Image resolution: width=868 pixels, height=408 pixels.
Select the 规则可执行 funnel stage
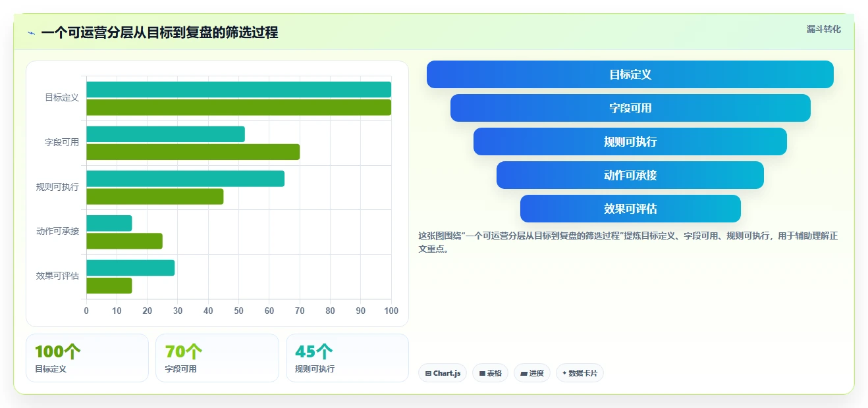click(630, 141)
